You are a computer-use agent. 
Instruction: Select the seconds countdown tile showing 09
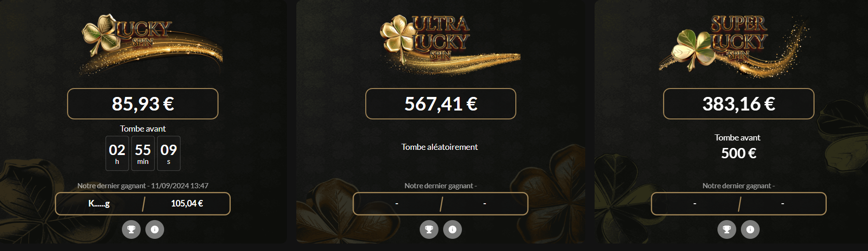pyautogui.click(x=169, y=153)
